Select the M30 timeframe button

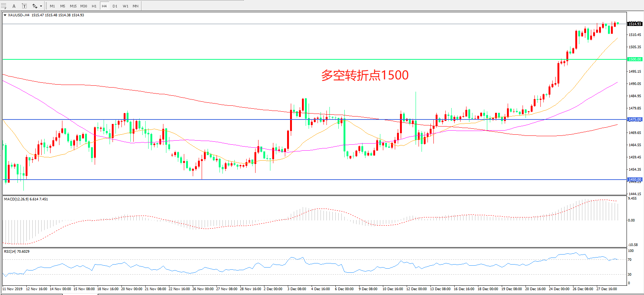click(x=84, y=6)
